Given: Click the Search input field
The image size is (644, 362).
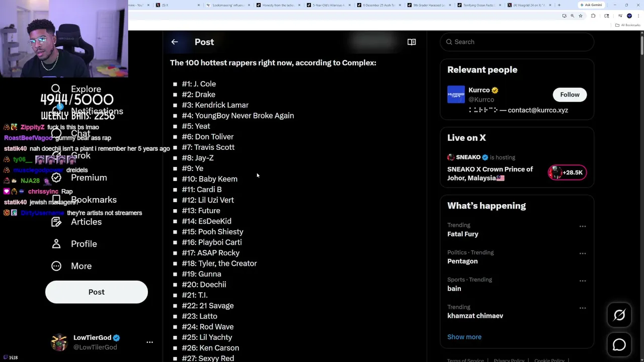Looking at the screenshot, I should (x=518, y=42).
